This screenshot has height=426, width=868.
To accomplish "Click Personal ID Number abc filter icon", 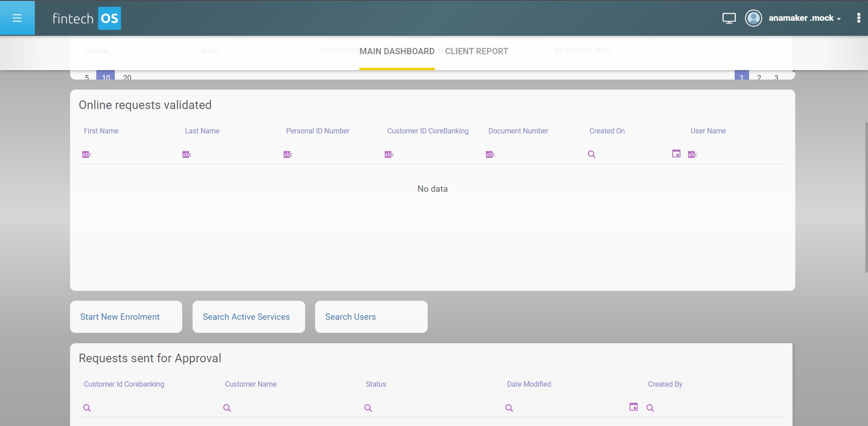I will [288, 155].
